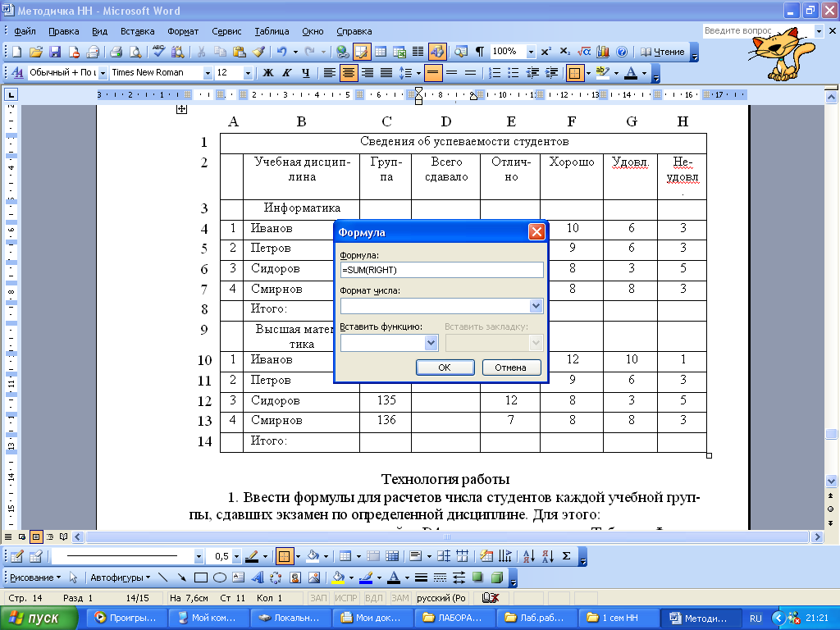840x630 pixels.
Task: Open equation editor √α icon
Action: pyautogui.click(x=584, y=52)
